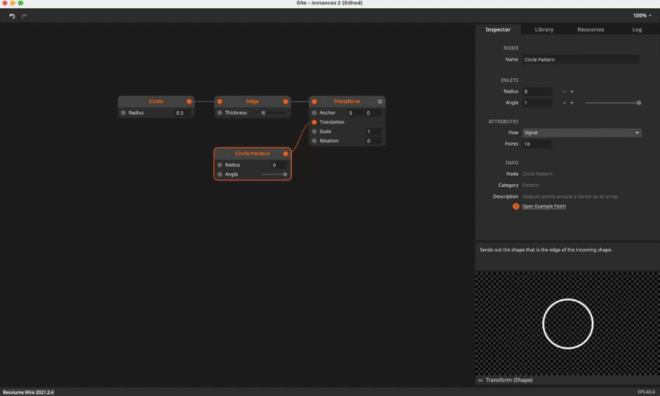This screenshot has width=660, height=396.
Task: Click the Transform Scale inlet dot
Action: (314, 131)
